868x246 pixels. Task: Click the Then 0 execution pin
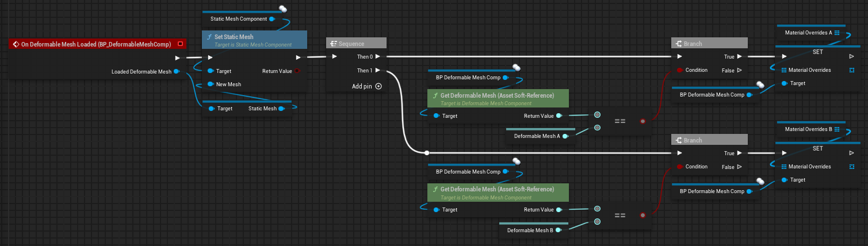coord(378,56)
